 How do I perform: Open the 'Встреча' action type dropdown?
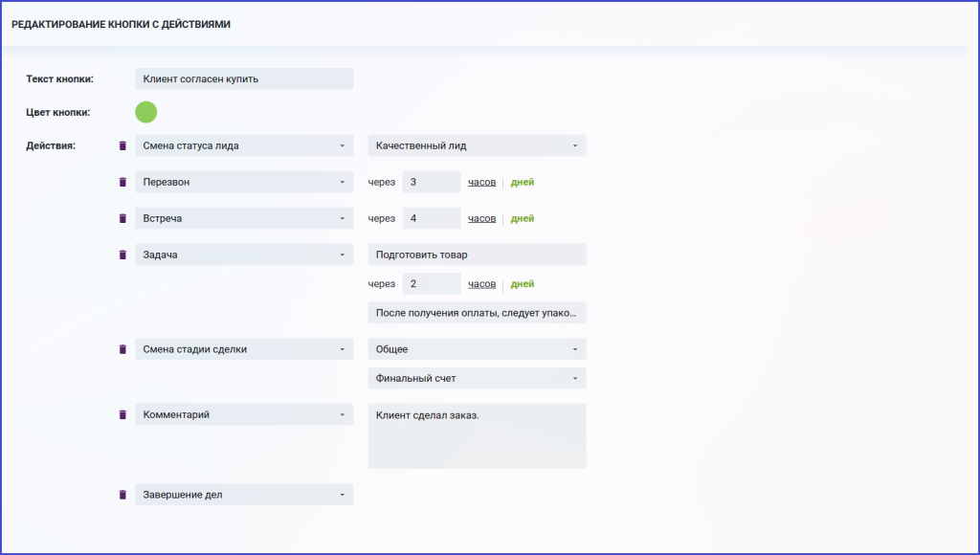[x=244, y=218]
